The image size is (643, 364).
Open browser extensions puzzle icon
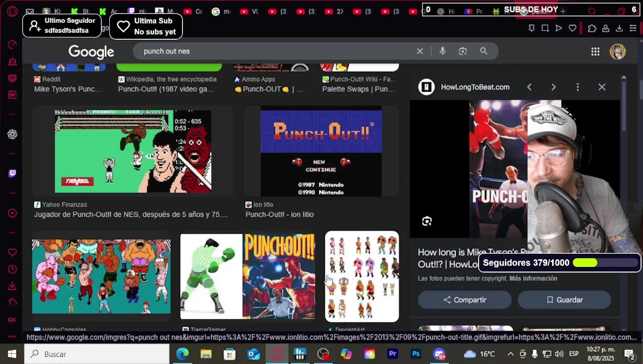point(592,29)
